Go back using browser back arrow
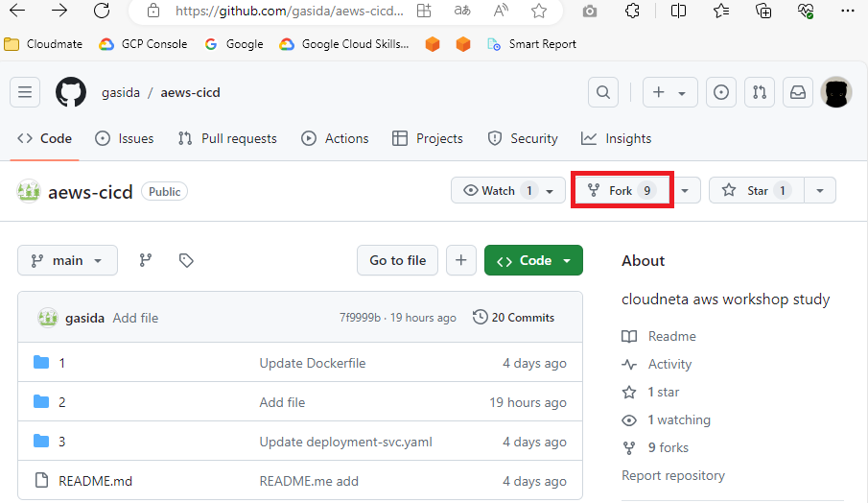This screenshot has height=503, width=868. point(17,10)
